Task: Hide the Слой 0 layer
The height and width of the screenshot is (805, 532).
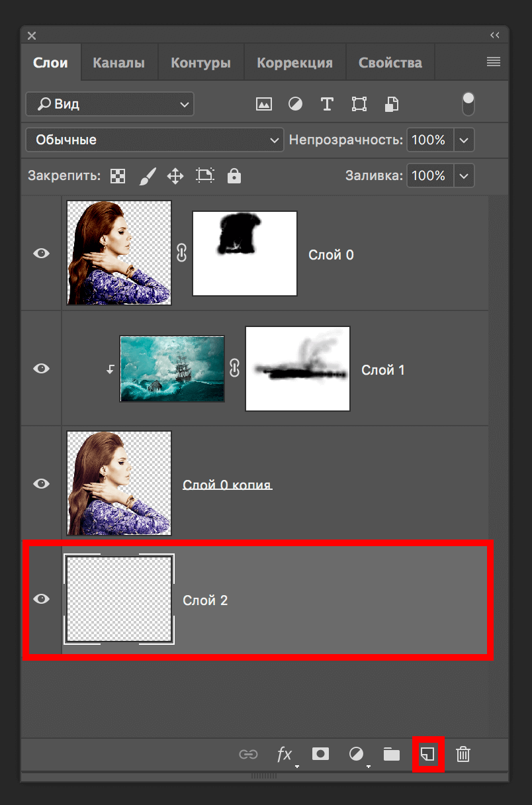Action: coord(42,254)
